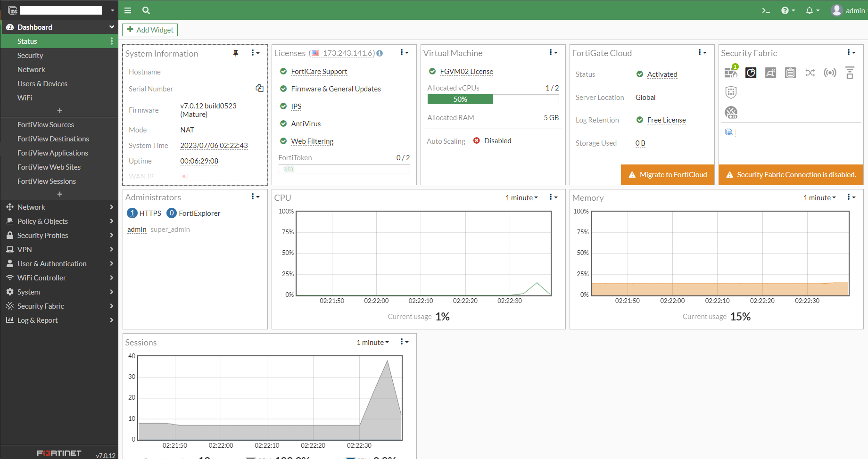Open Sessions widget options menu
The width and height of the screenshot is (868, 459).
tap(404, 342)
